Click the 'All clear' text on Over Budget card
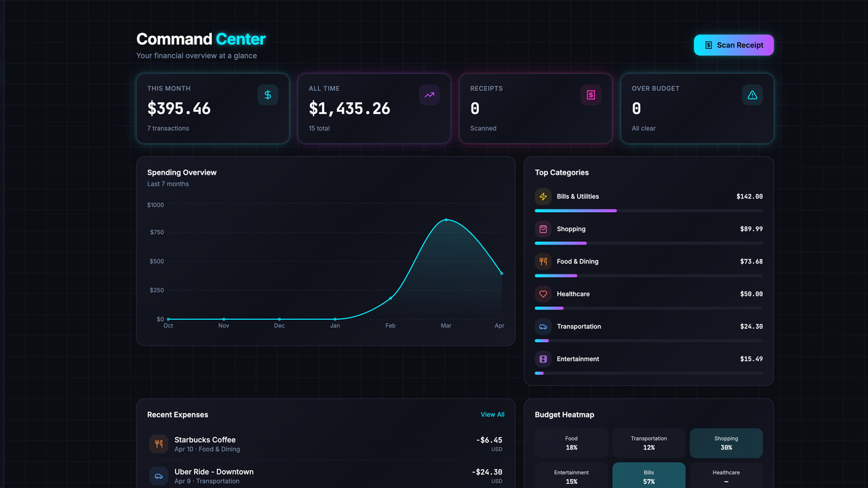The height and width of the screenshot is (488, 868). (644, 128)
